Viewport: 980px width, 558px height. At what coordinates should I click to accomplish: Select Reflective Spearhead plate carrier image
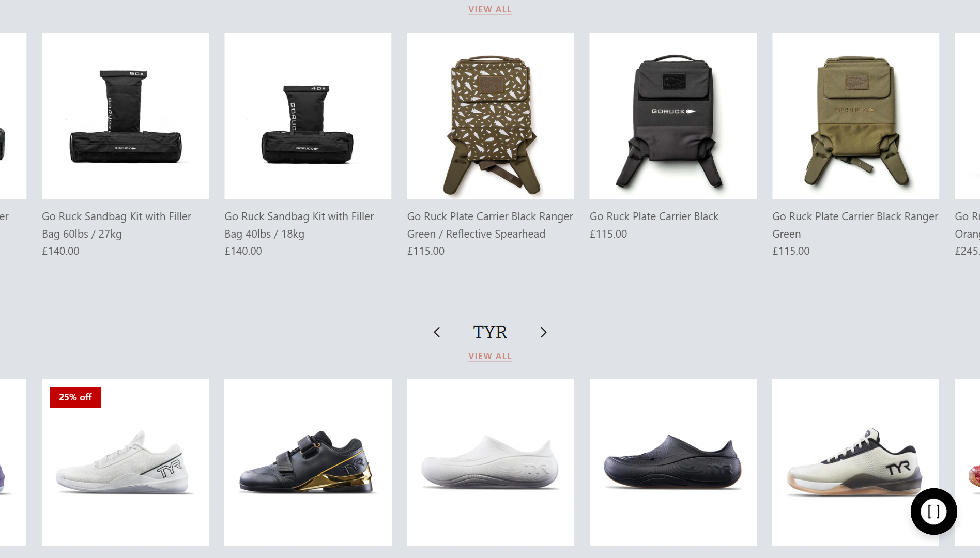[491, 116]
